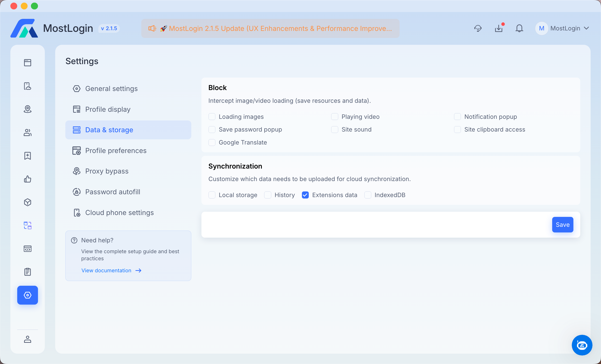Check the IndexedDB sync box
Viewport: 601px width, 364px height.
click(x=367, y=195)
